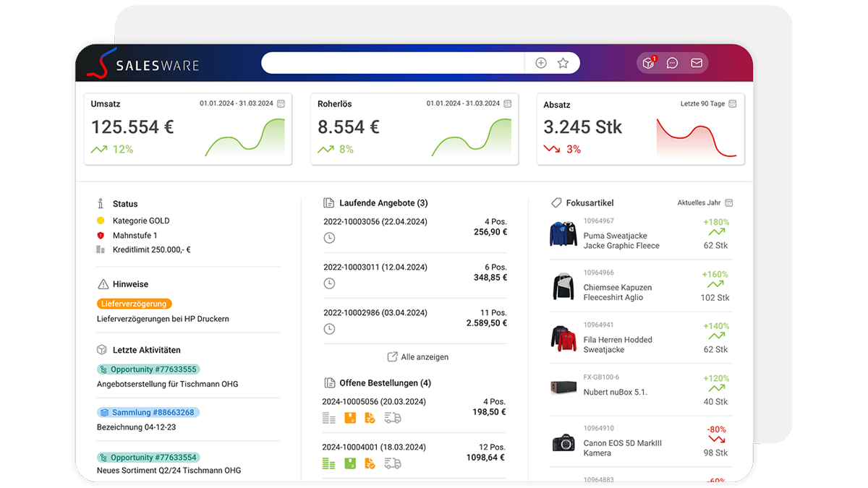Click the star favorite icon in search bar
Screen dimensions: 868x488
(563, 63)
